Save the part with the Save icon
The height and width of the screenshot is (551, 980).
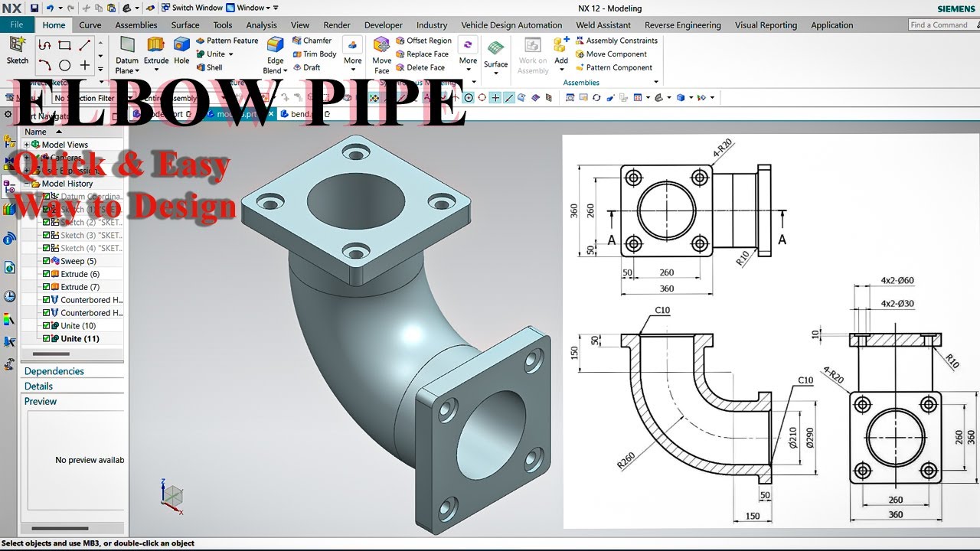[34, 8]
